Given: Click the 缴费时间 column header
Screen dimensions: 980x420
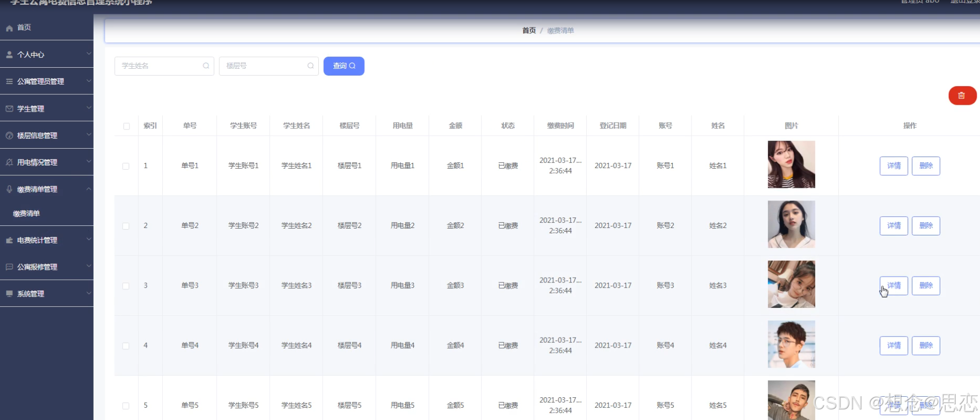Looking at the screenshot, I should [560, 126].
